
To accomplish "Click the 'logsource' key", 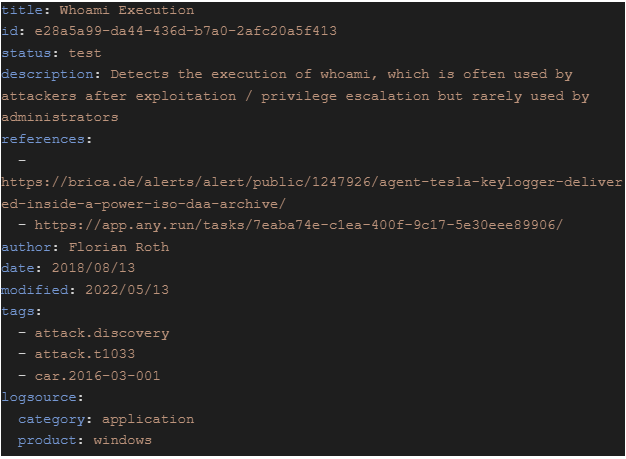I will pyautogui.click(x=39, y=398).
